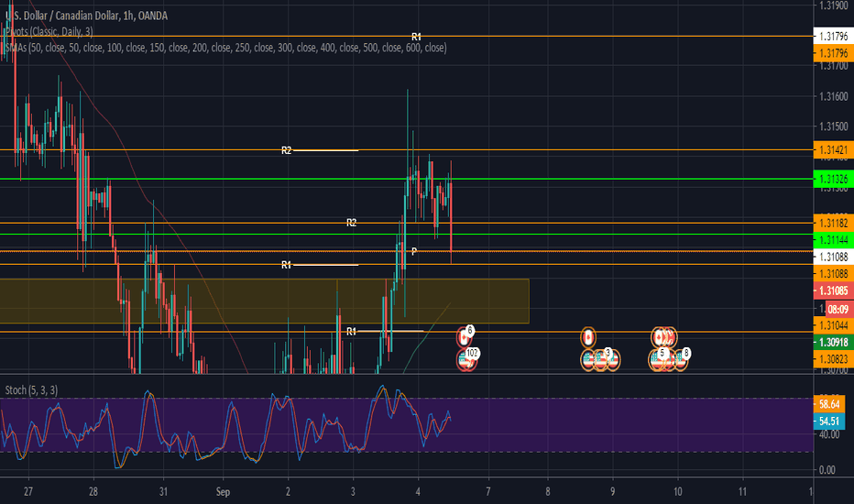Click the blue Stoch 54.51 value label

(829, 422)
